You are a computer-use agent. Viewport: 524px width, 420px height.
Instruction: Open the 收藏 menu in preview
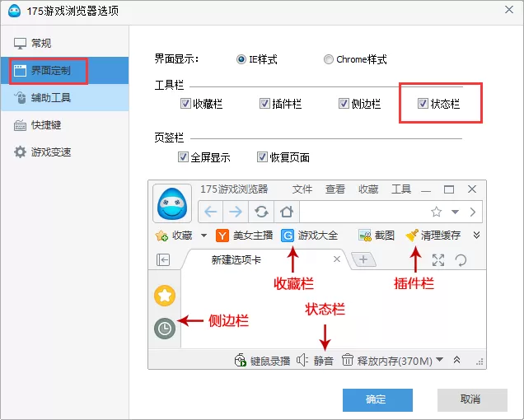coord(368,189)
